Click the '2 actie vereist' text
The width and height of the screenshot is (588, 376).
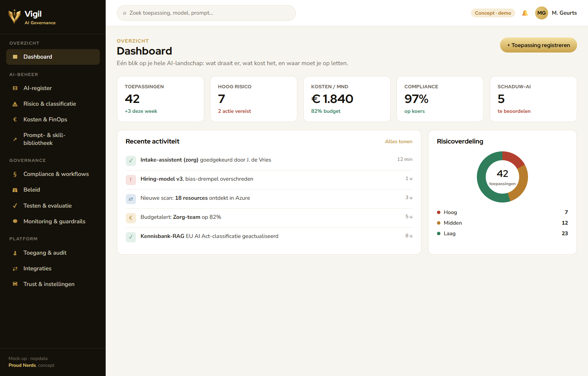pyautogui.click(x=235, y=111)
